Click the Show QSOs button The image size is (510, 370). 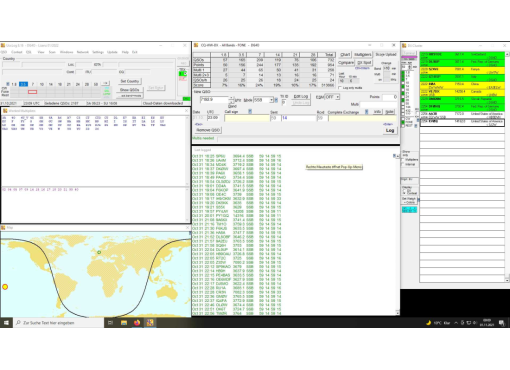[x=130, y=90]
